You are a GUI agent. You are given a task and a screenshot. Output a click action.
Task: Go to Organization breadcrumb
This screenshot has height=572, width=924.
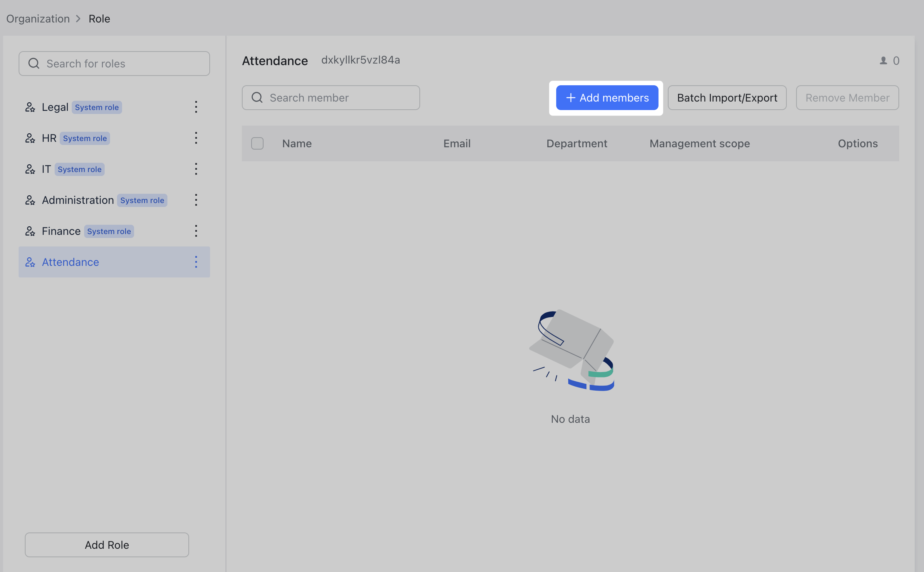tap(38, 19)
